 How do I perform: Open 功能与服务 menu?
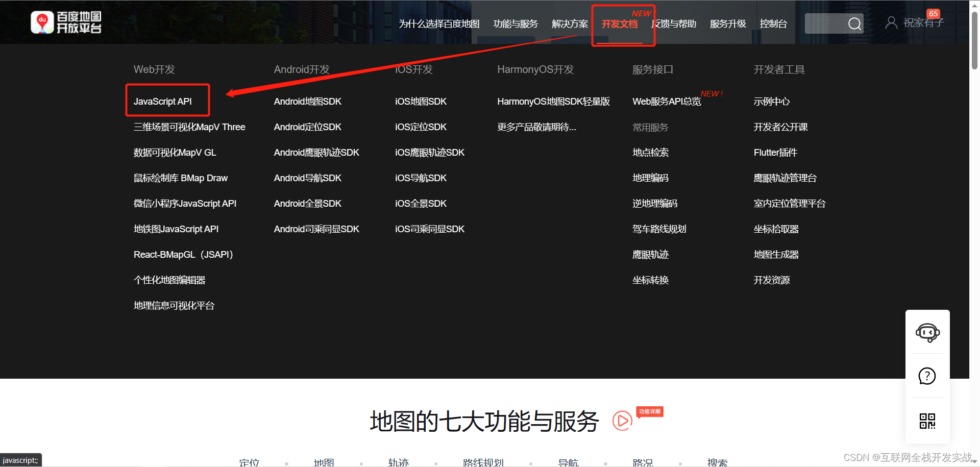(x=516, y=24)
